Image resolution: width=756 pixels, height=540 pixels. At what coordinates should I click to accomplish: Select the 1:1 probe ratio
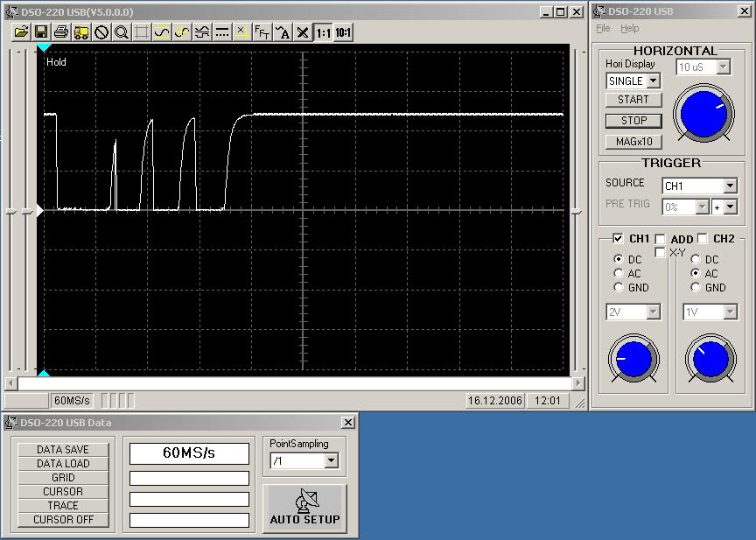(323, 32)
